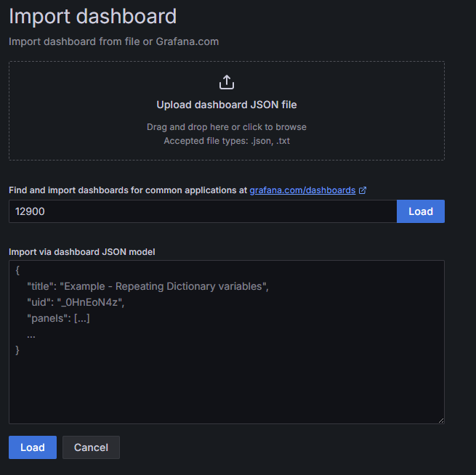Click the 'Accepted file types: .json, .txt' text

(x=227, y=141)
